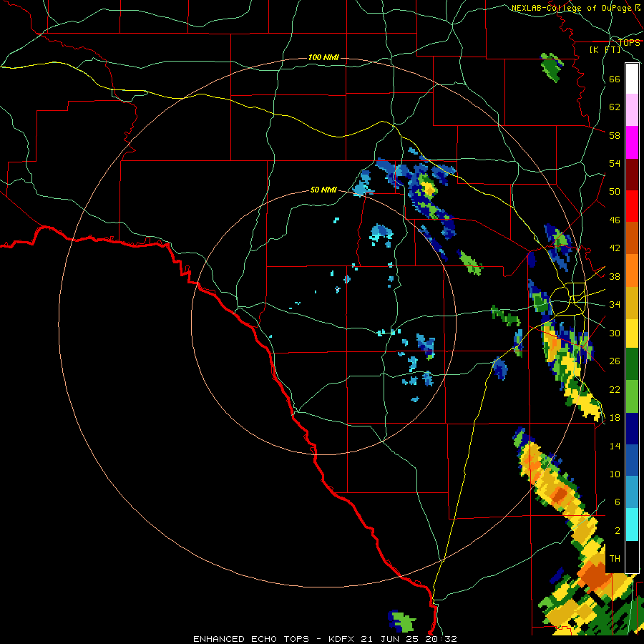Click the 50 NMI range ring label
The height and width of the screenshot is (644, 644).
pyautogui.click(x=323, y=190)
